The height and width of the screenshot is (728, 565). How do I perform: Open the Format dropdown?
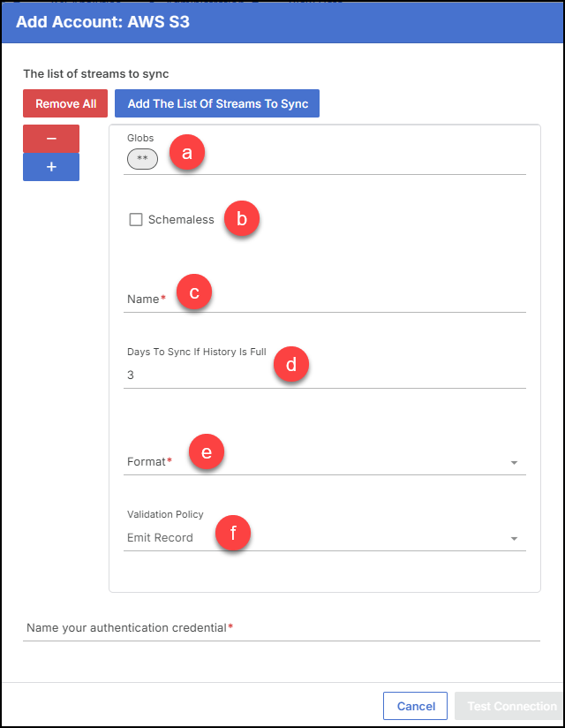click(x=325, y=461)
